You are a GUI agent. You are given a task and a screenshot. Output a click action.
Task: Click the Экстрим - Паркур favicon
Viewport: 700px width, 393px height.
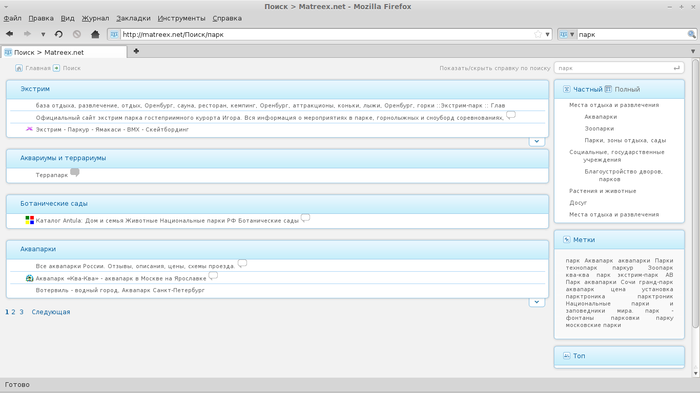(x=29, y=129)
